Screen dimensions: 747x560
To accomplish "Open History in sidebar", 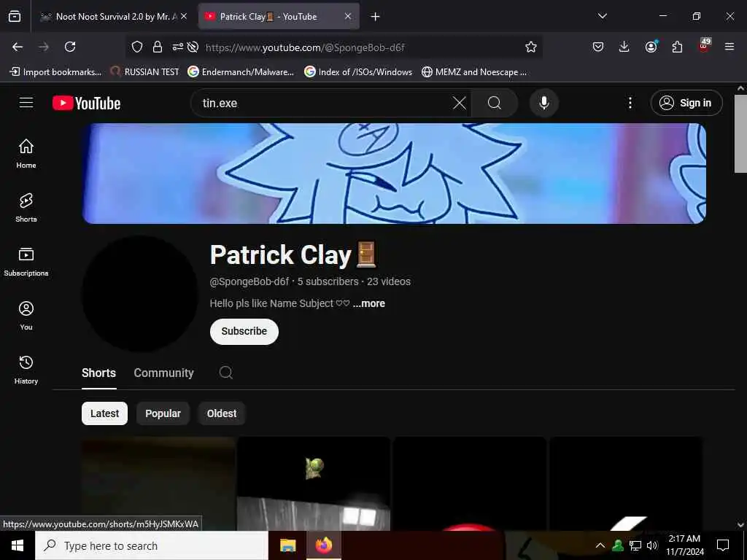I will [x=26, y=370].
